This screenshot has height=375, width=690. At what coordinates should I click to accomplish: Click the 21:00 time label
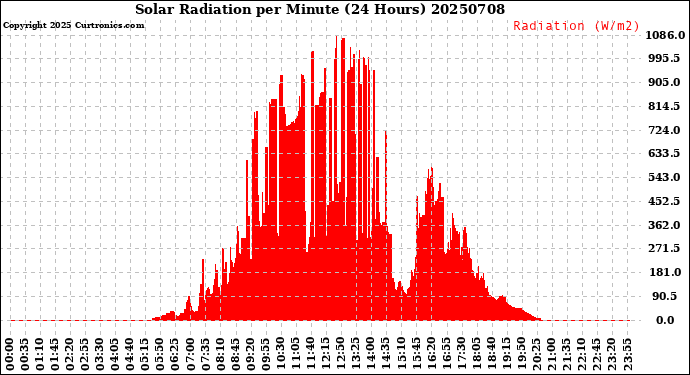(x=551, y=355)
